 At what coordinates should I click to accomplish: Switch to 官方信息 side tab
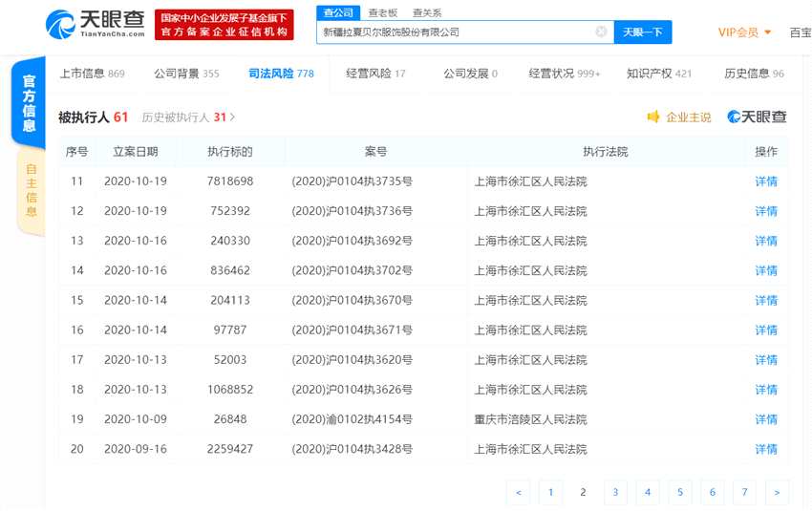[x=29, y=102]
